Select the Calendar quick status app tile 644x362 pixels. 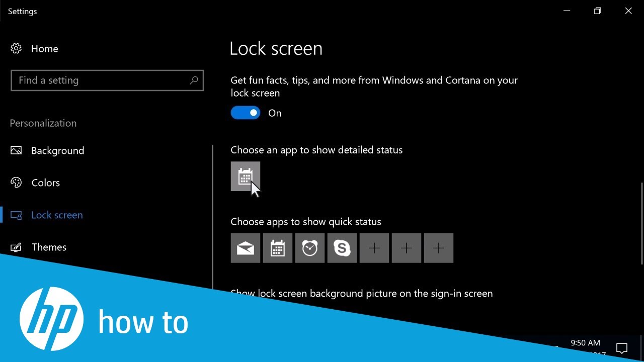coord(277,248)
